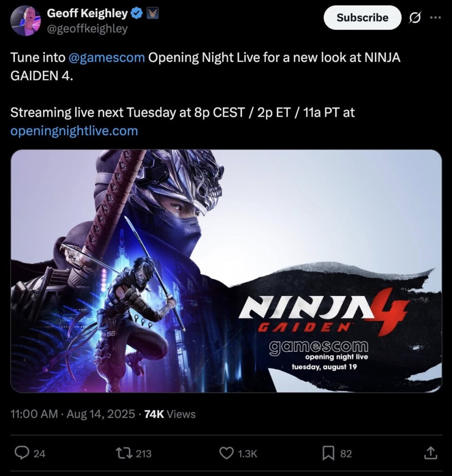
Task: Open Geoff Keighley's profile avatar
Action: pyautogui.click(x=26, y=20)
